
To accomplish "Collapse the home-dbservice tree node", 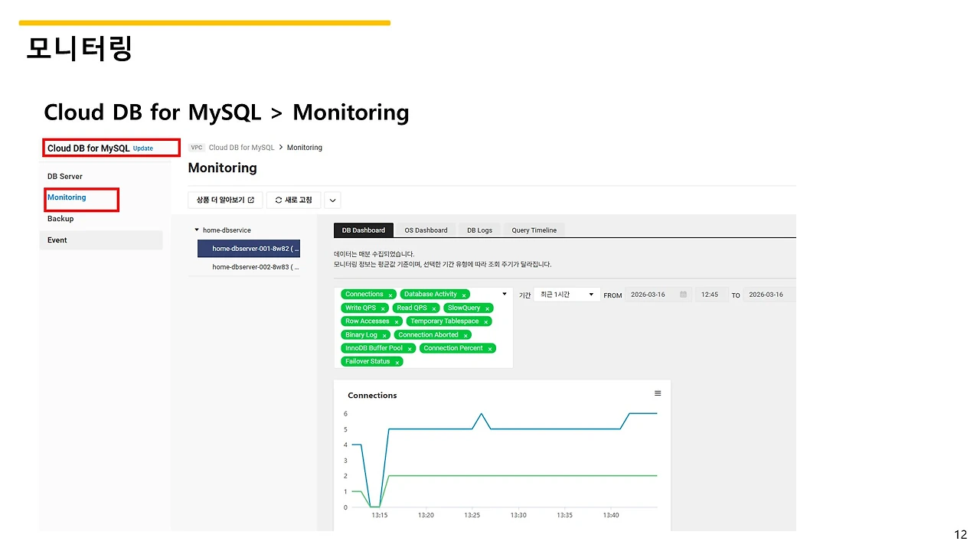I will click(x=197, y=230).
